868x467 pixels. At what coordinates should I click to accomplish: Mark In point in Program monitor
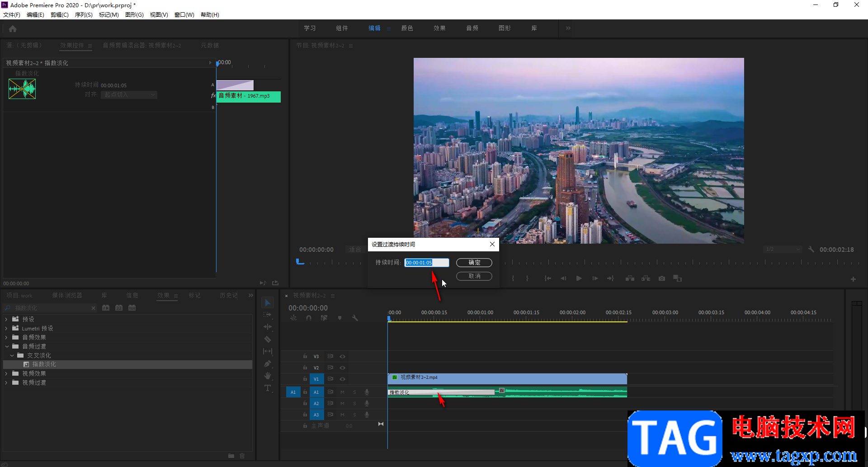(513, 278)
